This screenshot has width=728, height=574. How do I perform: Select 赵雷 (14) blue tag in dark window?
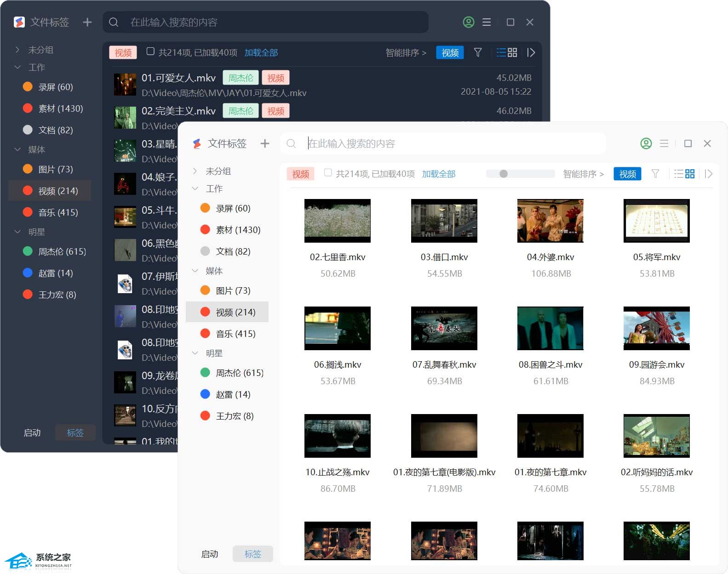point(48,273)
